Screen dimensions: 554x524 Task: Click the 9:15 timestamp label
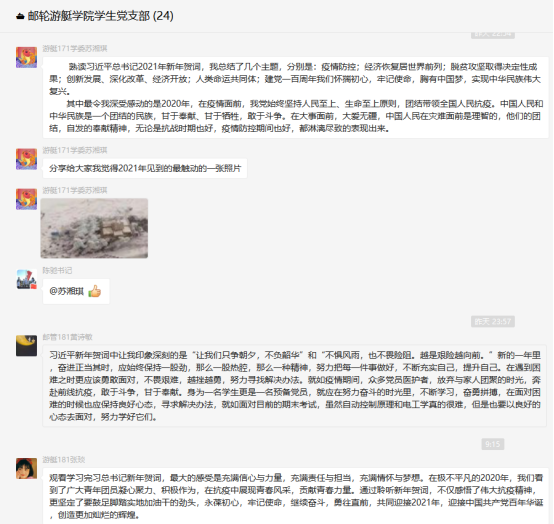click(493, 444)
